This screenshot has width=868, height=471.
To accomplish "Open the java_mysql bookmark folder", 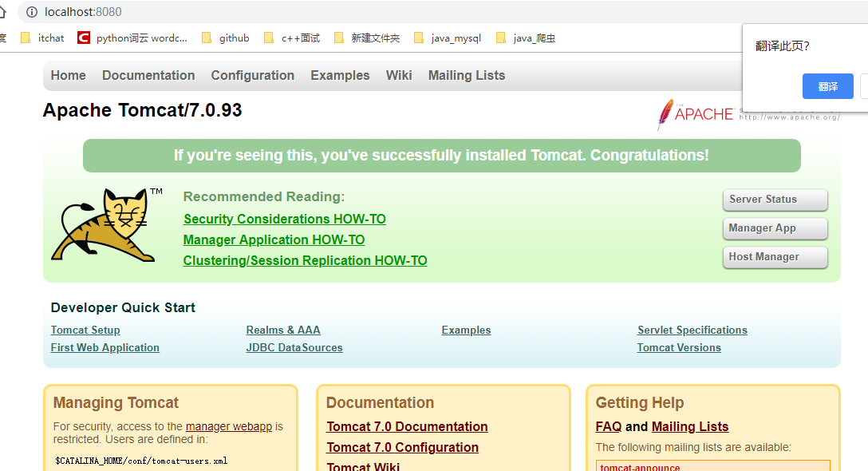I will (448, 38).
